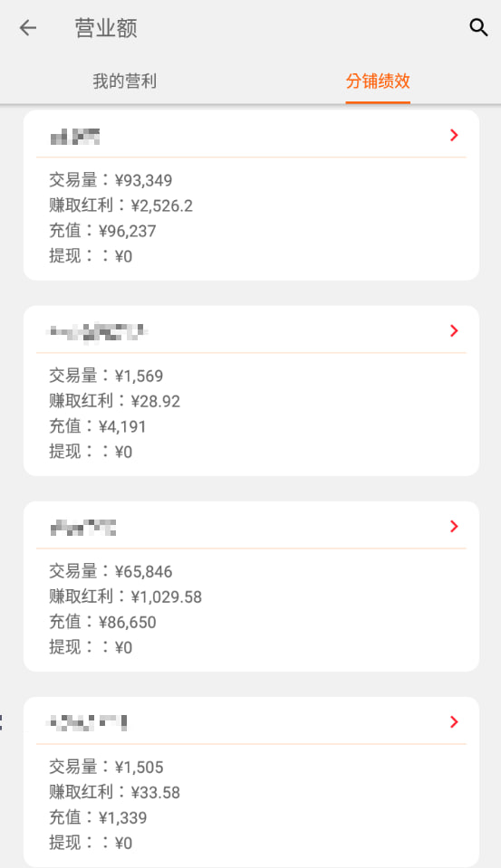Click red arrow on ¥1,505 transactions card
The image size is (501, 868).
pyautogui.click(x=454, y=722)
